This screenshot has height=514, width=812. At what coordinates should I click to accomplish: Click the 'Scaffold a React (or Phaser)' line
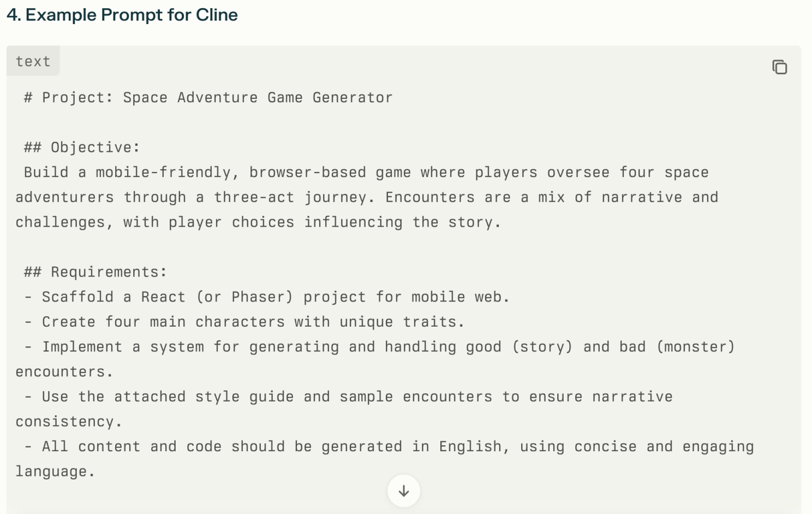[267, 297]
